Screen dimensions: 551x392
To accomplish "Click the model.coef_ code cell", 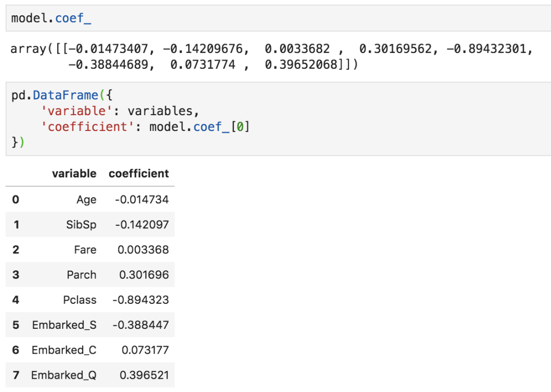I will [279, 18].
